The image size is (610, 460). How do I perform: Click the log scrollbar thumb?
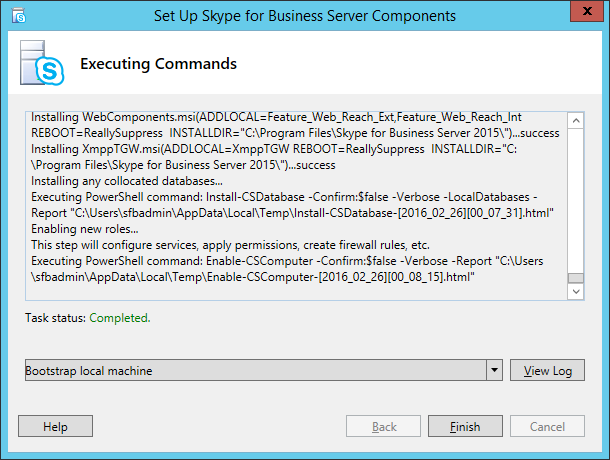(576, 278)
